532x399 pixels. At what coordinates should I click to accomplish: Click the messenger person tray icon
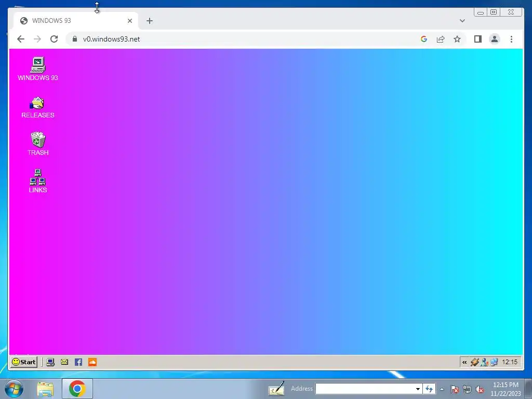[x=484, y=362]
